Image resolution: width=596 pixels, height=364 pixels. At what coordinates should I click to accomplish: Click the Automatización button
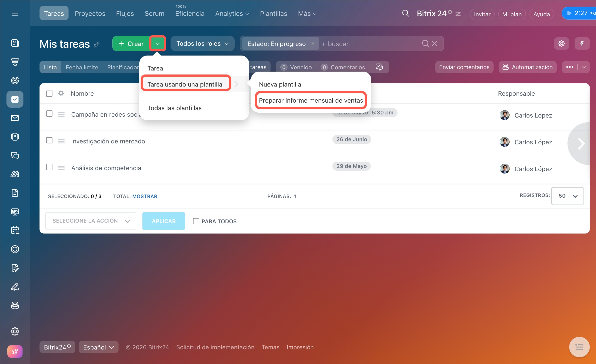click(527, 67)
